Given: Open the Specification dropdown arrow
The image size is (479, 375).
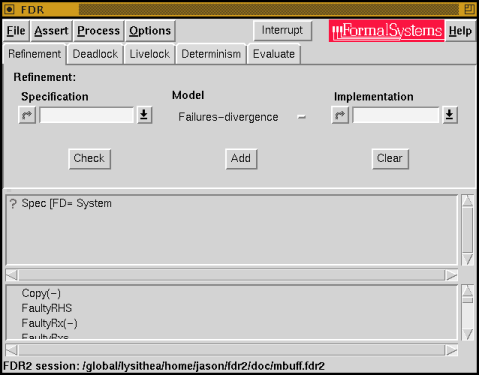Looking at the screenshot, I should (144, 115).
